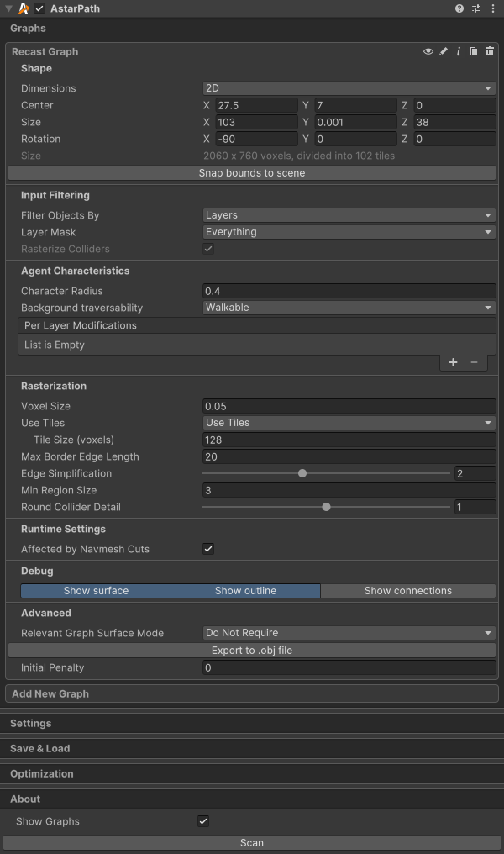Disable the AstarPath component checkbox
Viewport: 504px width, 854px height.
click(39, 8)
